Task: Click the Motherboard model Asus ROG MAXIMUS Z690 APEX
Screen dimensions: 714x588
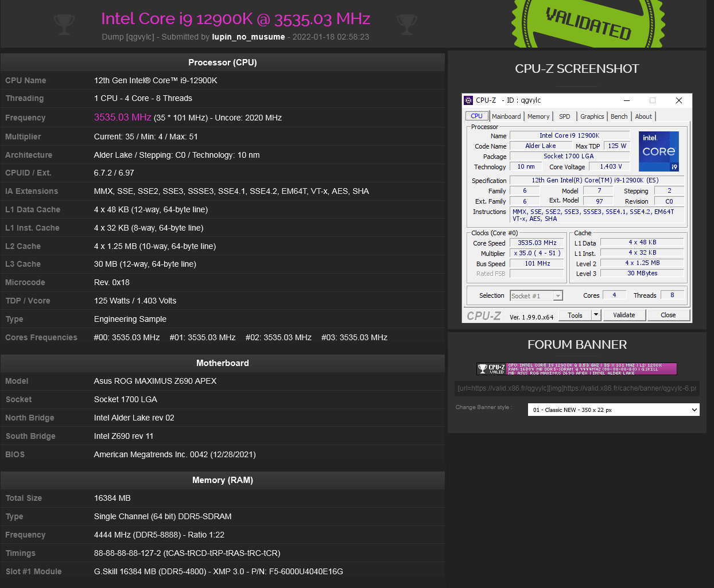Action: click(x=156, y=381)
